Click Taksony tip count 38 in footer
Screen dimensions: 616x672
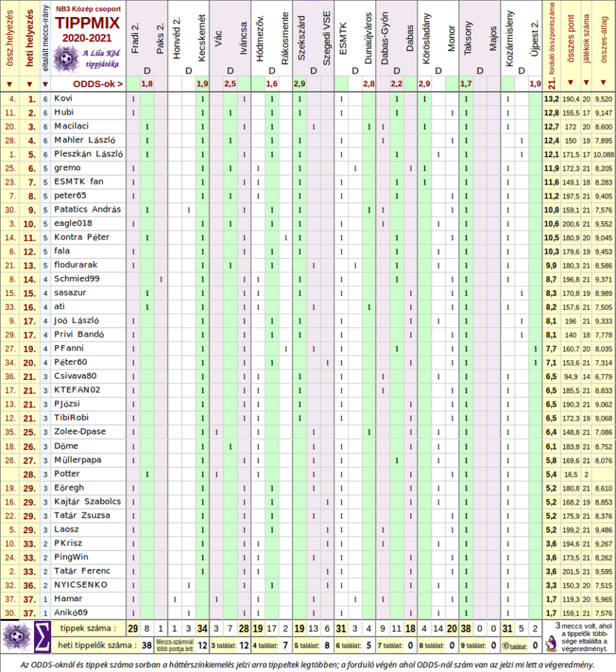[x=466, y=629]
